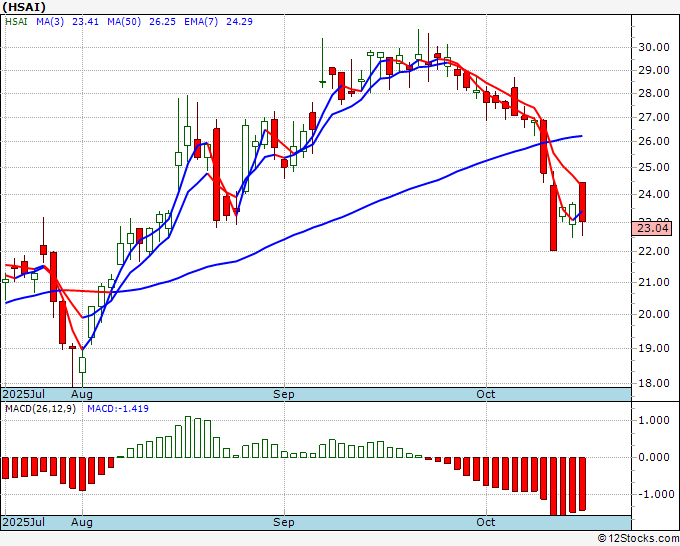
Task: Click Oct on the price chart date axis
Action: [486, 394]
